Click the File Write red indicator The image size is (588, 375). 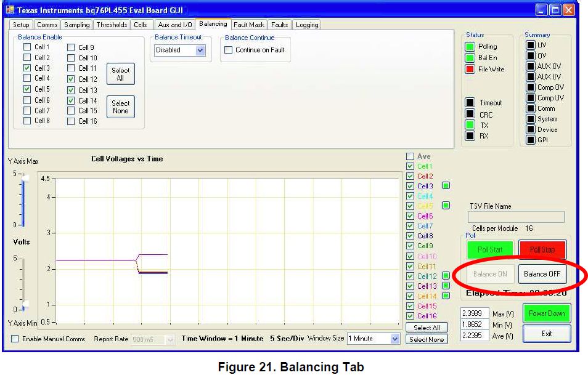[x=470, y=69]
